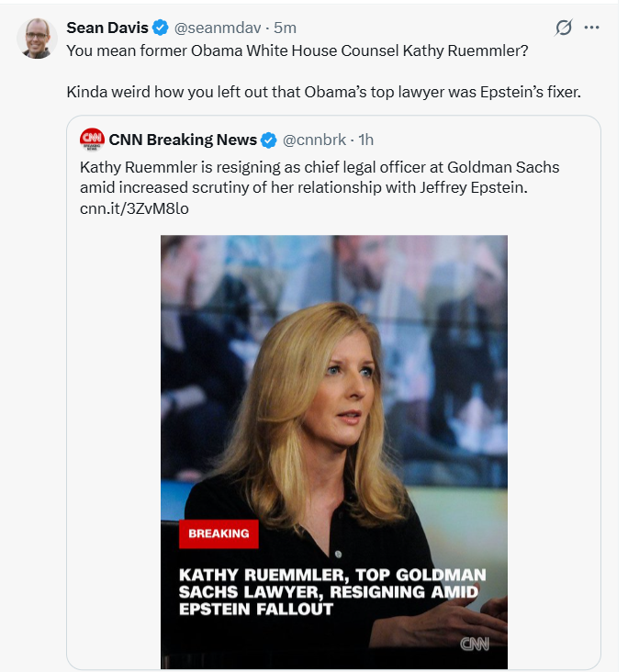The width and height of the screenshot is (628, 672).
Task: Click the CNN Breaking News avatar logo
Action: (x=92, y=140)
